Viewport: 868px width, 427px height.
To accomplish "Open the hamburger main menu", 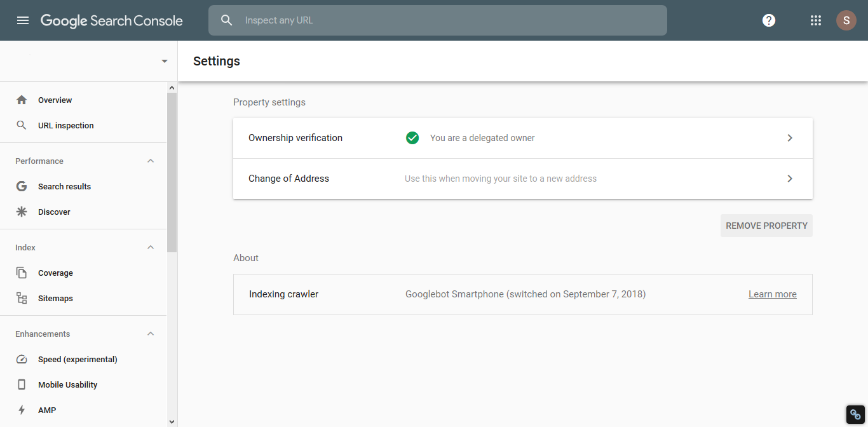I will (23, 20).
